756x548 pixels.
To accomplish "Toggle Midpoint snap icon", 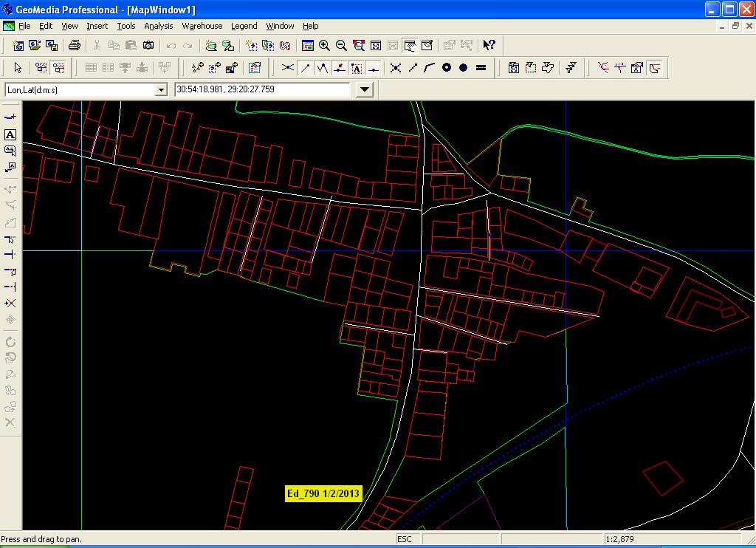I will pos(374,68).
